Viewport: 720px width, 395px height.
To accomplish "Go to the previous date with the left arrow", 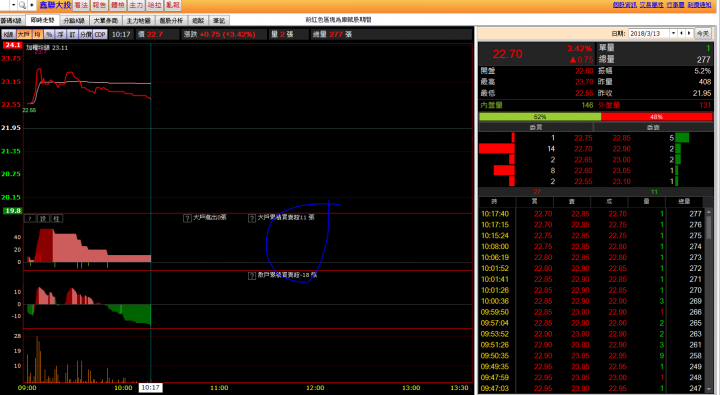I will coord(681,34).
